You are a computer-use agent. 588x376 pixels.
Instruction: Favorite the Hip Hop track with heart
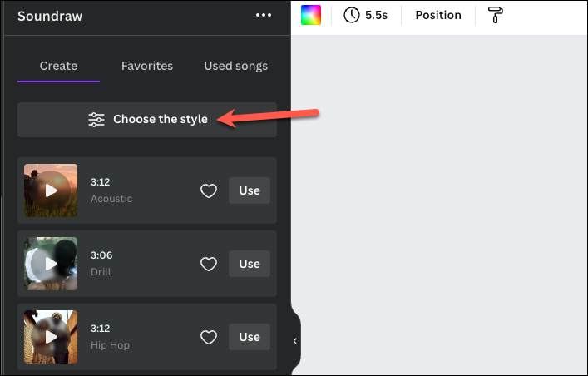[209, 337]
